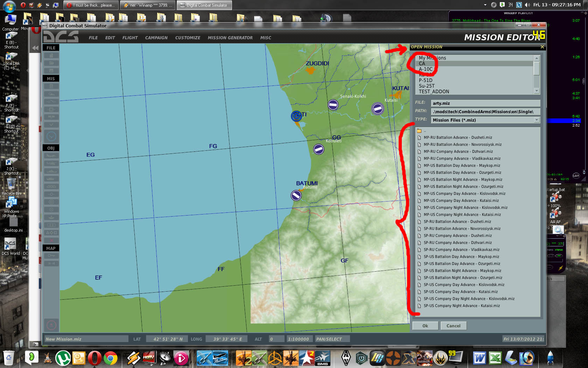Click the PAN/SELECT mode status field
The width and height of the screenshot is (588, 368).
pyautogui.click(x=332, y=339)
